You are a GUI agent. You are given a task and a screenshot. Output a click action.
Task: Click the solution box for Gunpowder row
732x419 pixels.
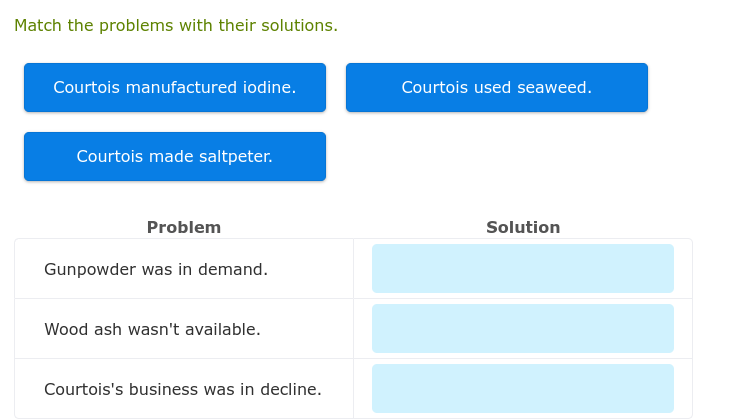[x=522, y=269]
